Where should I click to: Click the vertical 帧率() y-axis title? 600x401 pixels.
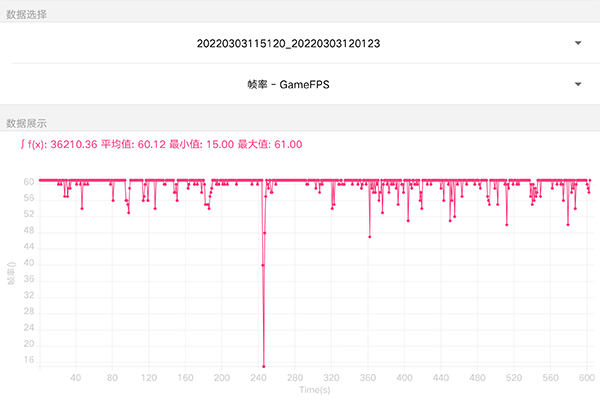click(12, 274)
